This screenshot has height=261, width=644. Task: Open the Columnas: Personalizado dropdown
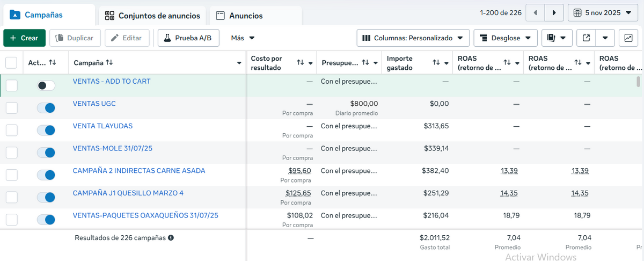413,38
